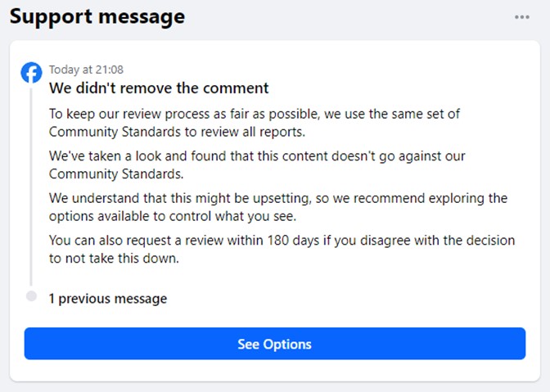This screenshot has height=392, width=550.
Task: Click the paragraph starting "We understand that this"
Action: click(278, 207)
